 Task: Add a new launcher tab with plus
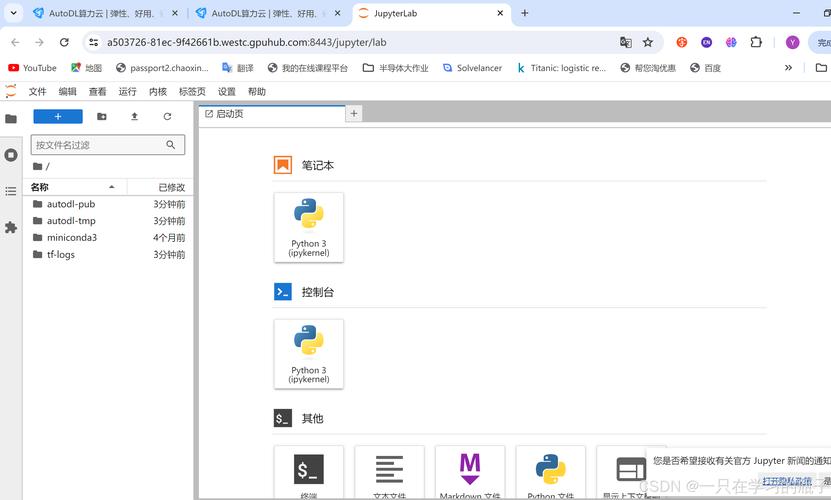coord(354,113)
